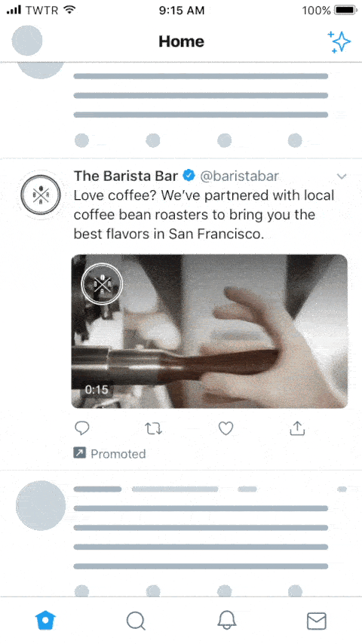The width and height of the screenshot is (362, 644).
Task: Click the Promoted label
Action: (118, 454)
